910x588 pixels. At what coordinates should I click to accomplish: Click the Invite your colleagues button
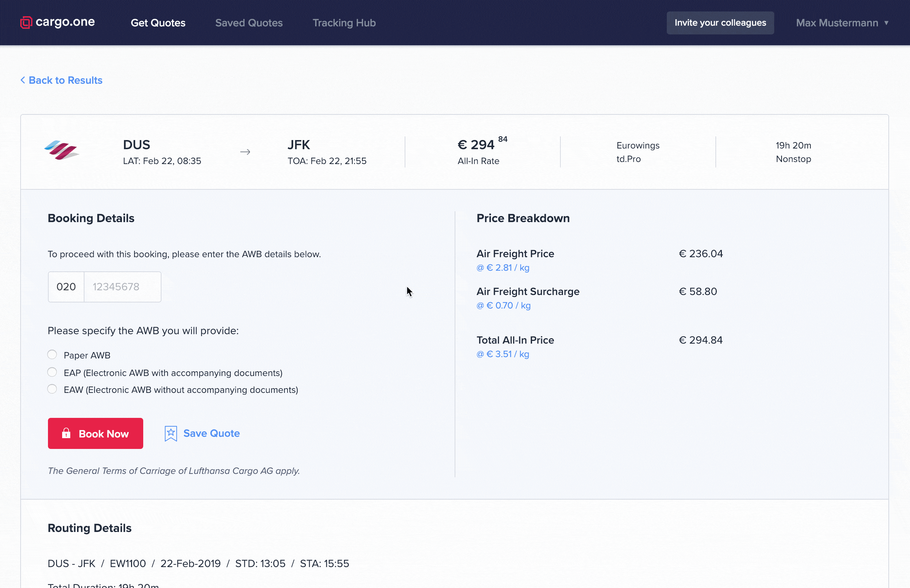pos(720,23)
